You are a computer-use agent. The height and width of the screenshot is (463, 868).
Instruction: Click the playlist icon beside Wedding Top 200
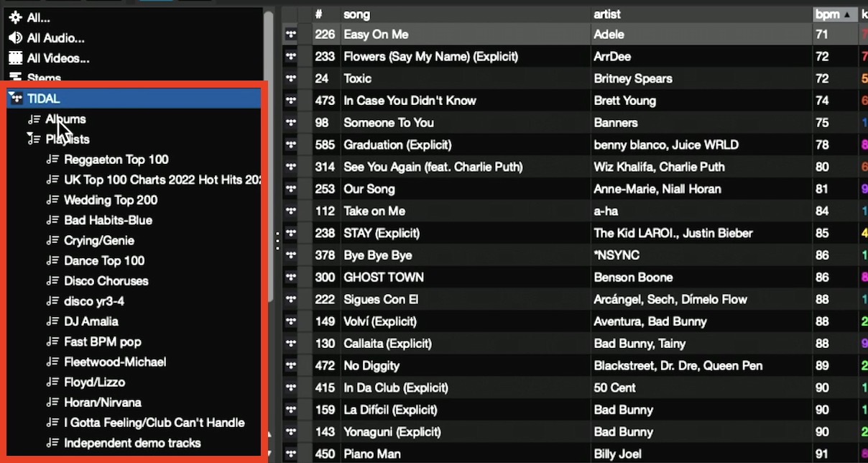[53, 200]
